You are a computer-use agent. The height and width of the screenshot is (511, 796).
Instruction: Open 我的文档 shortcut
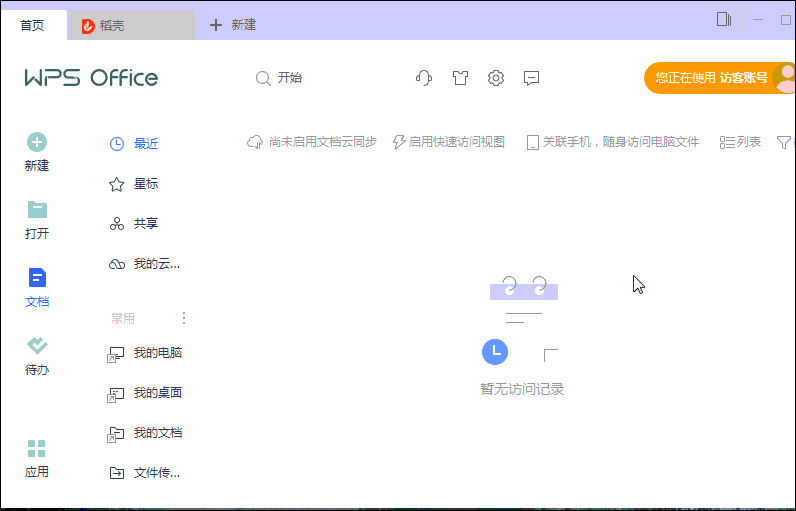pos(144,433)
